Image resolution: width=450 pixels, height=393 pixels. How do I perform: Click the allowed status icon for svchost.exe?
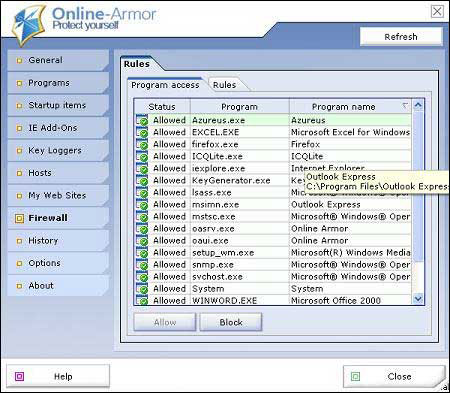coord(142,276)
